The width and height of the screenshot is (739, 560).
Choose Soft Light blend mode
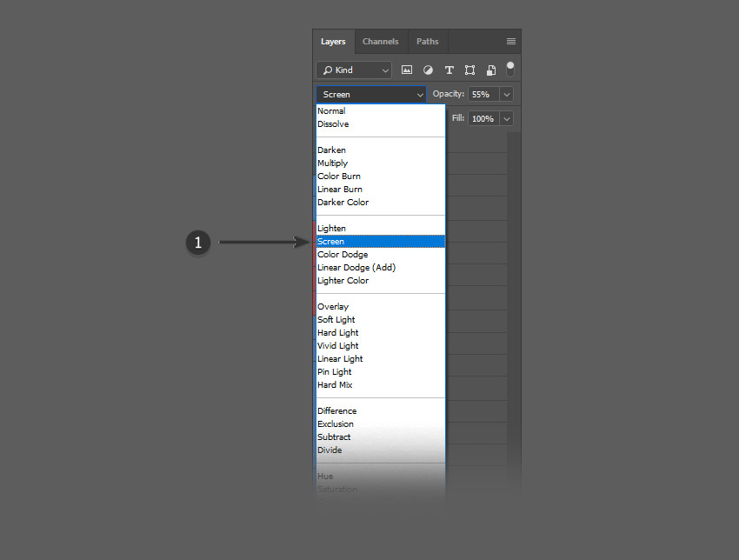tap(381, 320)
